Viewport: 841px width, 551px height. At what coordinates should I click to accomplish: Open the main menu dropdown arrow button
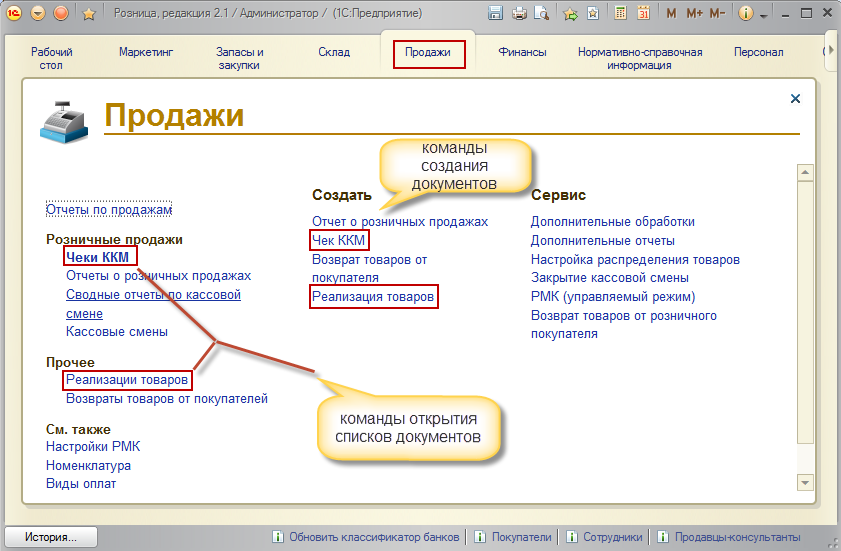pos(38,13)
